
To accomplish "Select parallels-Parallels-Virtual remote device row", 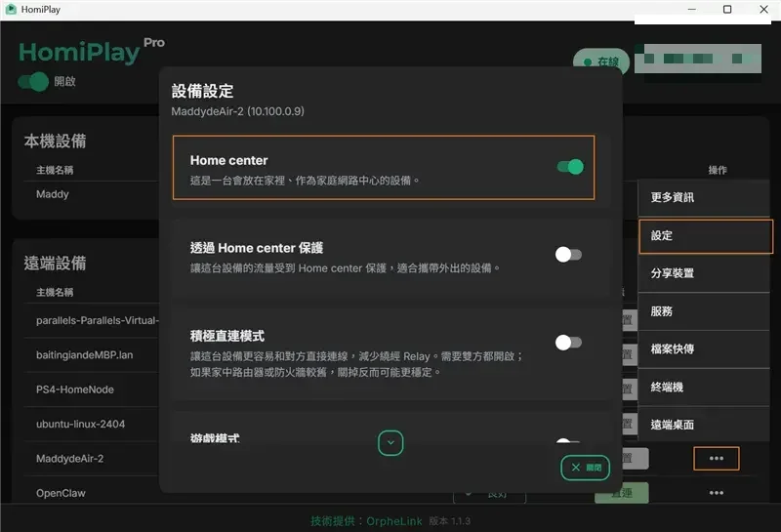I will click(97, 320).
